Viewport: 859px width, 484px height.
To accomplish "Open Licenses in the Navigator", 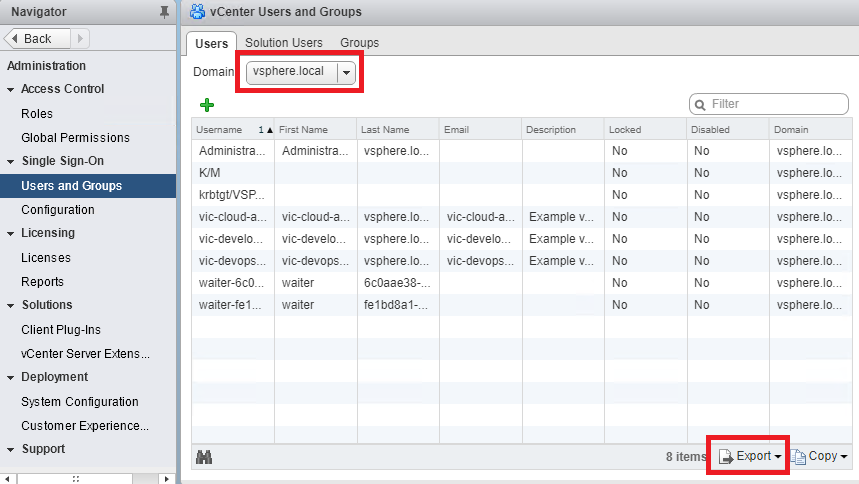I will [x=45, y=258].
